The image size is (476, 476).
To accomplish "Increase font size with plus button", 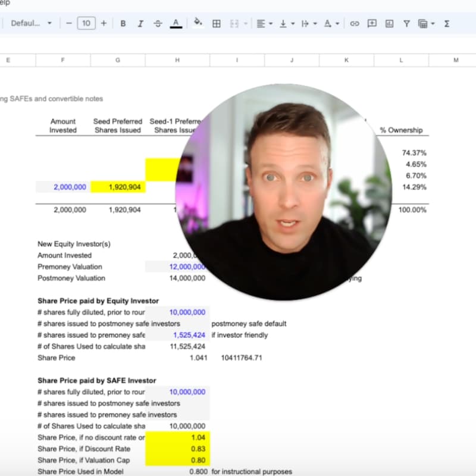I will [104, 24].
